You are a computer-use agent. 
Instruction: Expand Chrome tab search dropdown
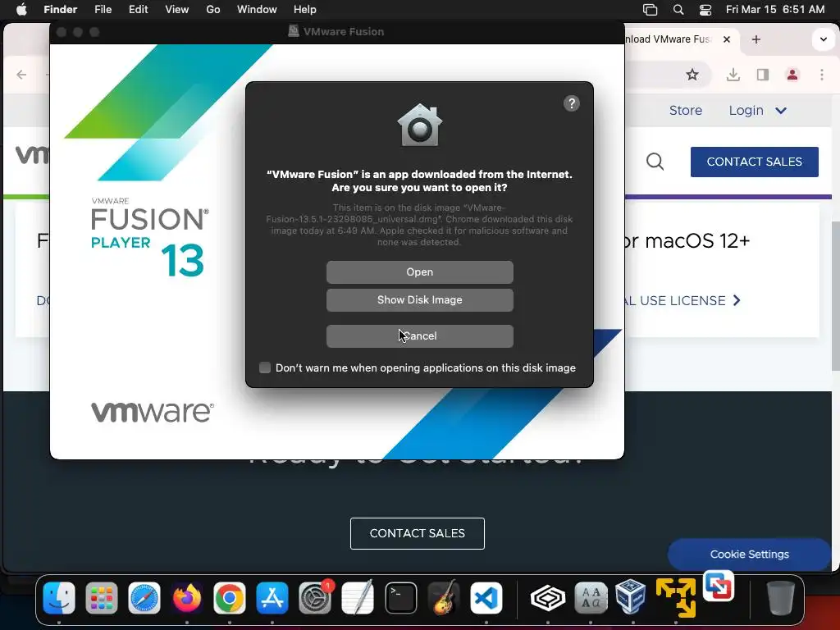point(823,39)
